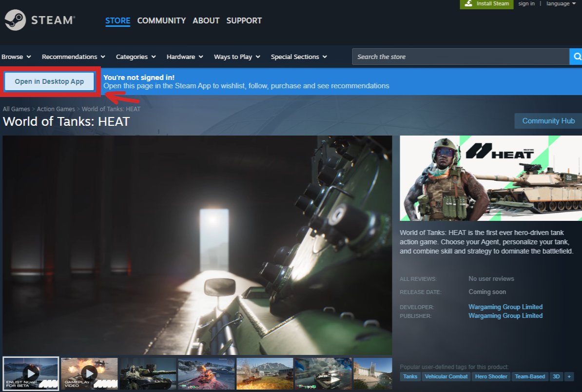582x392 pixels.
Task: Expand the Hardware dropdown
Action: 185,57
